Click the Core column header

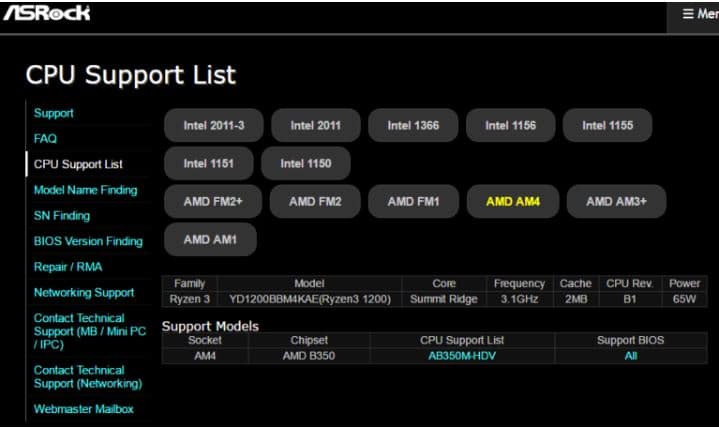coord(443,283)
